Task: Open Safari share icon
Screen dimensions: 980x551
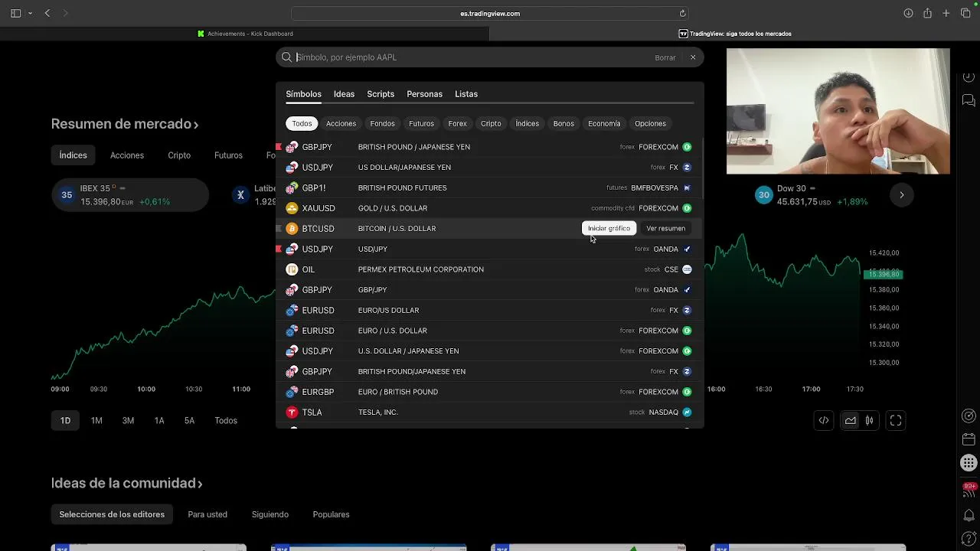Action: click(x=927, y=13)
